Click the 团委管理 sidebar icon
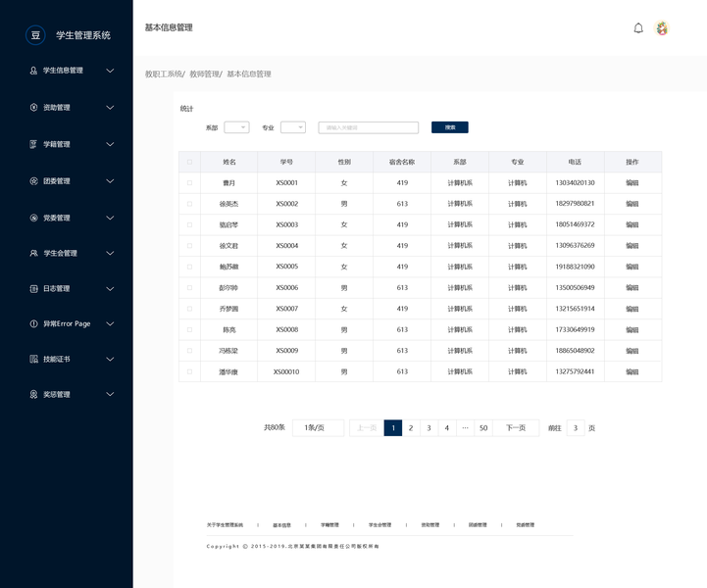The width and height of the screenshot is (707, 588). click(33, 181)
